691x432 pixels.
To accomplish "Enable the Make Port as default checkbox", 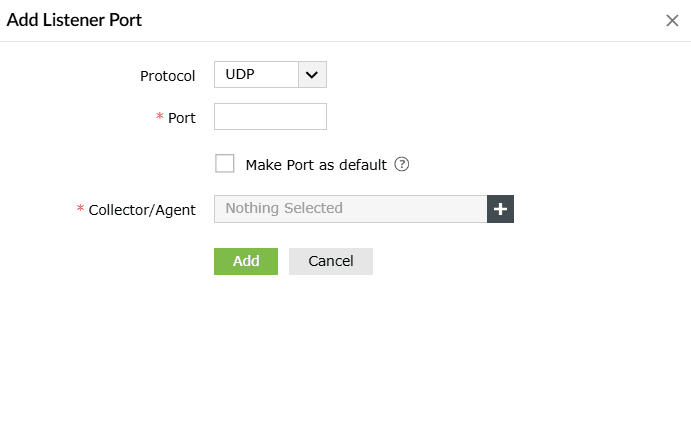I will tap(225, 164).
